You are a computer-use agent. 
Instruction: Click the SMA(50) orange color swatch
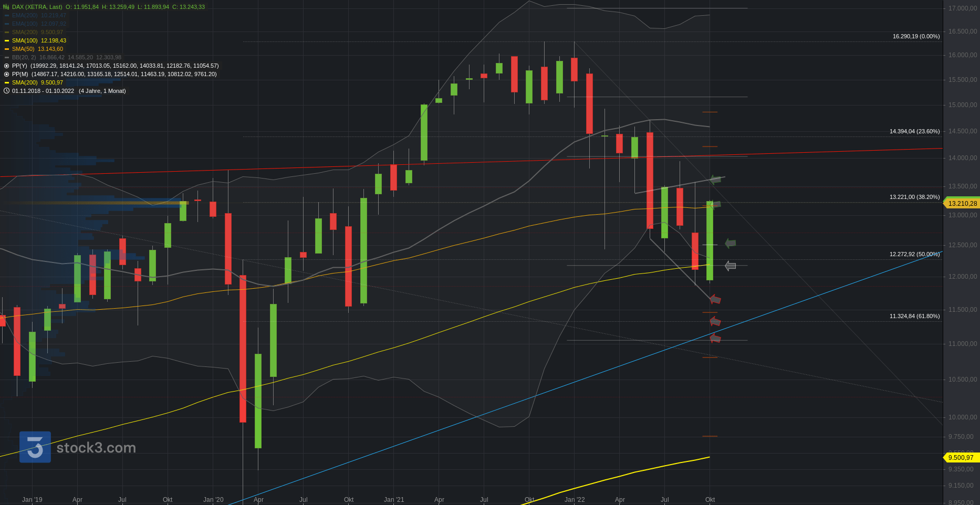7,49
